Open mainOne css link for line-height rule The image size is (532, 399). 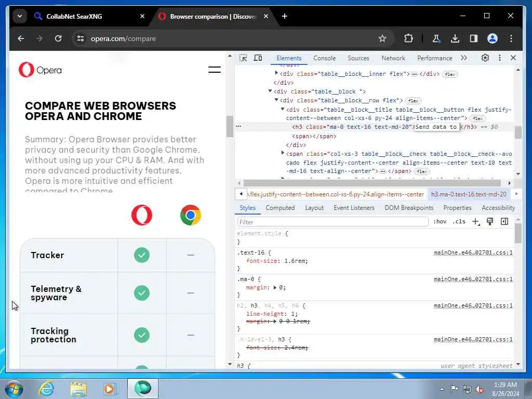pyautogui.click(x=473, y=305)
